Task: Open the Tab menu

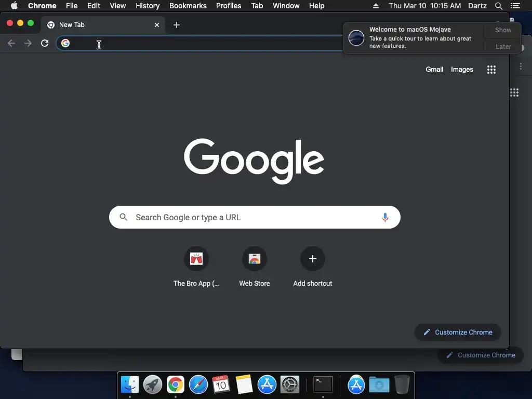Action: pos(257,6)
